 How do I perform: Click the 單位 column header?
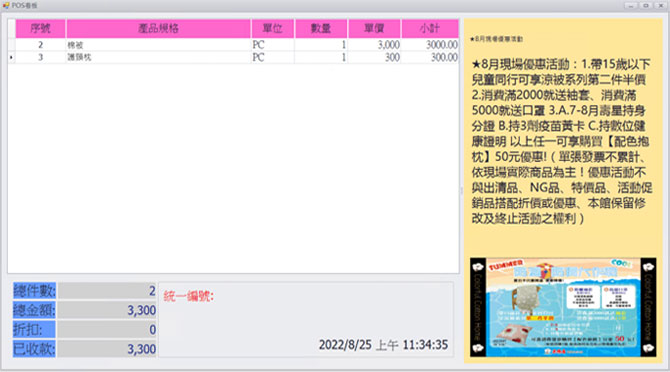273,29
